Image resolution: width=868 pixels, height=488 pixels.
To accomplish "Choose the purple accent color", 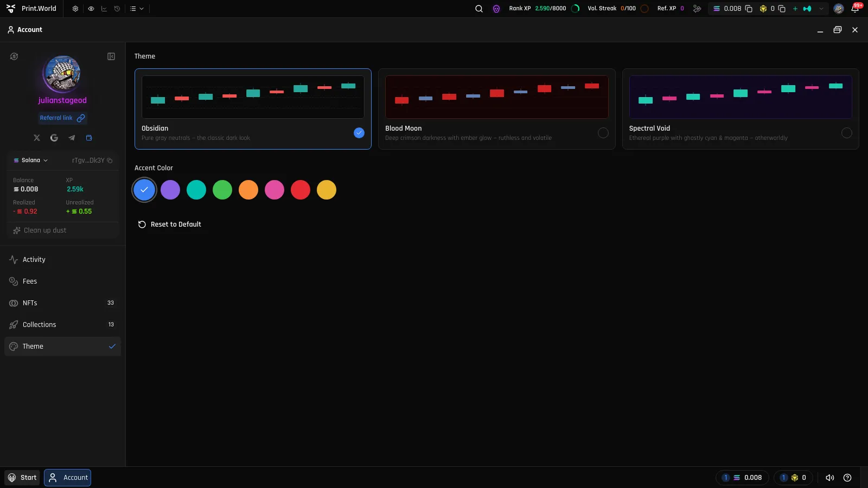I will [170, 190].
